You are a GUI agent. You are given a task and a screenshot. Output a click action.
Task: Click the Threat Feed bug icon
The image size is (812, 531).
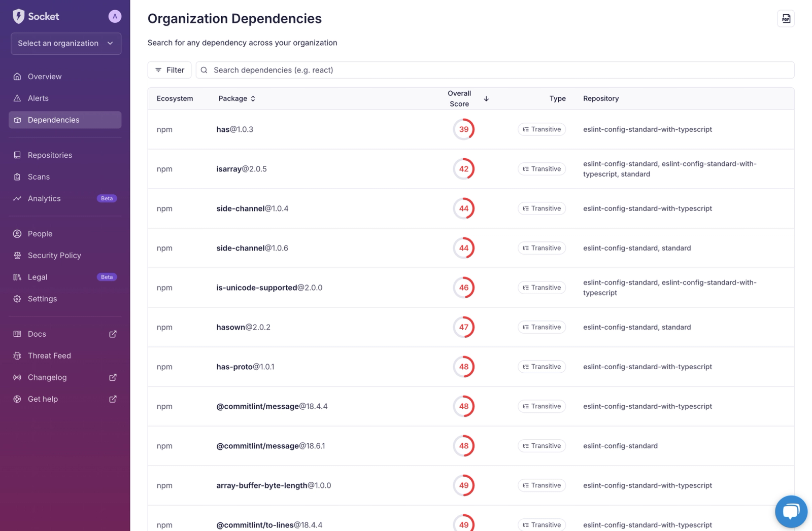tap(17, 356)
